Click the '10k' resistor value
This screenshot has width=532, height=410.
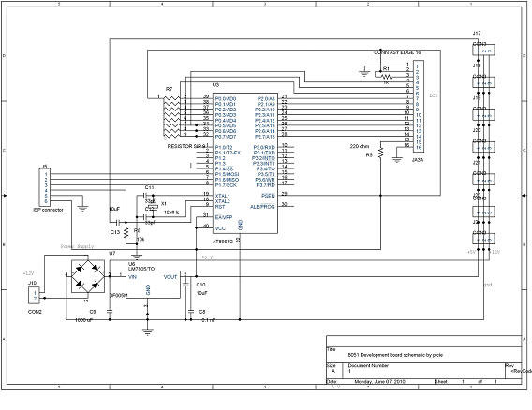coord(140,239)
